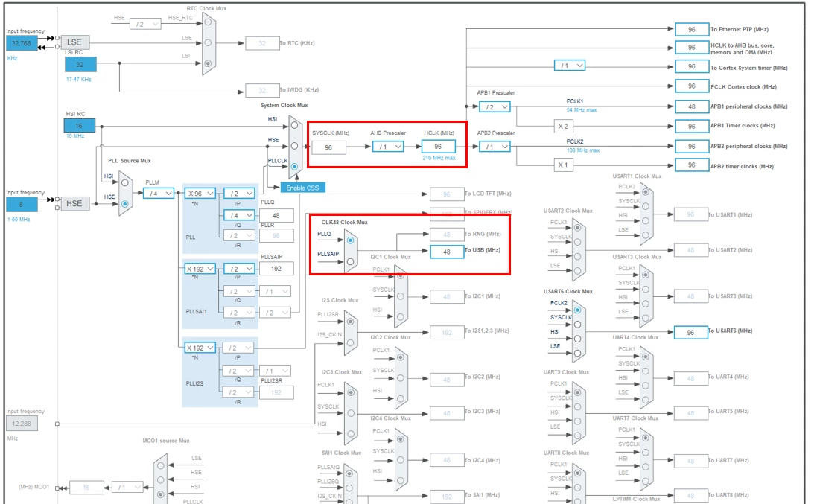Select LSE in USART6 Clock Mux

pyautogui.click(x=577, y=354)
